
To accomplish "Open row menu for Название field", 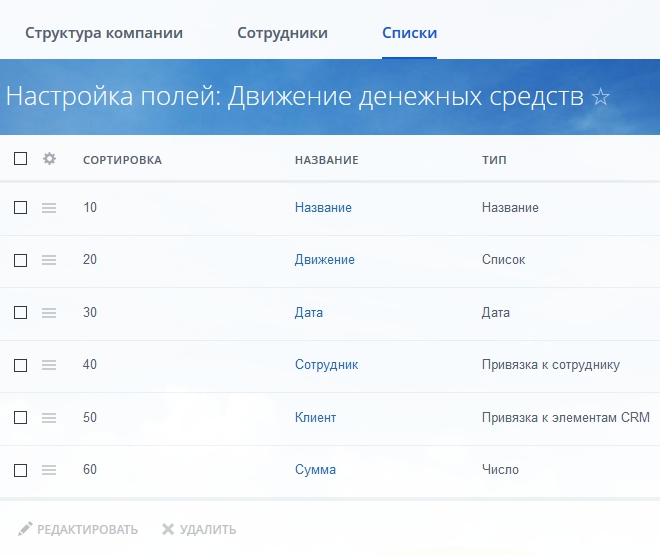I will click(x=49, y=208).
